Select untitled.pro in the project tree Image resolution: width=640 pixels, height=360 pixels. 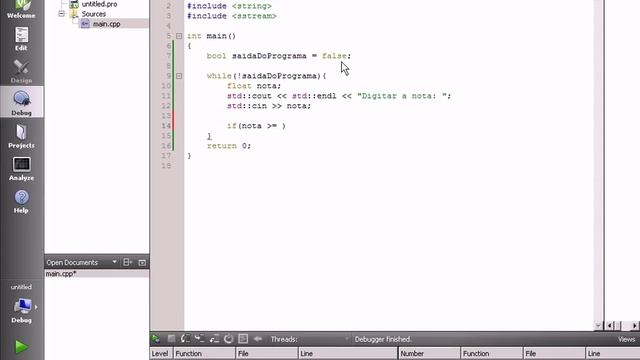point(100,4)
